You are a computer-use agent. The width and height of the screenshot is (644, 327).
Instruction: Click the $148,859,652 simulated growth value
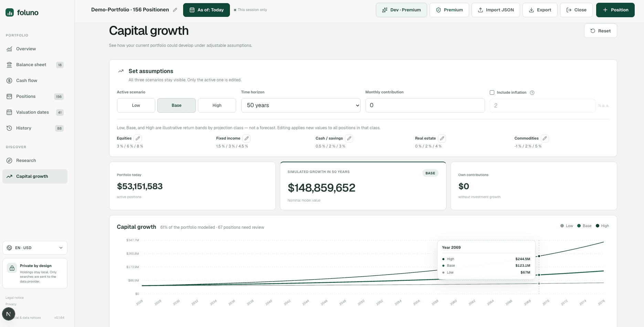click(321, 188)
